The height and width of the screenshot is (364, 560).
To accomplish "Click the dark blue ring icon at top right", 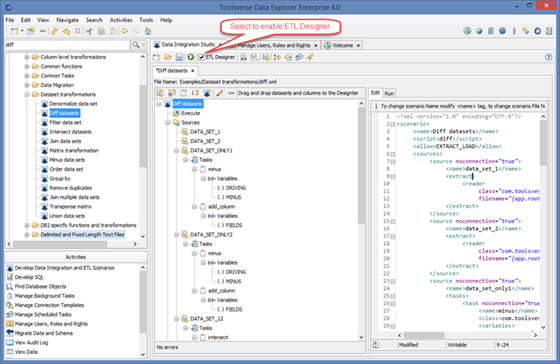I will point(538,31).
